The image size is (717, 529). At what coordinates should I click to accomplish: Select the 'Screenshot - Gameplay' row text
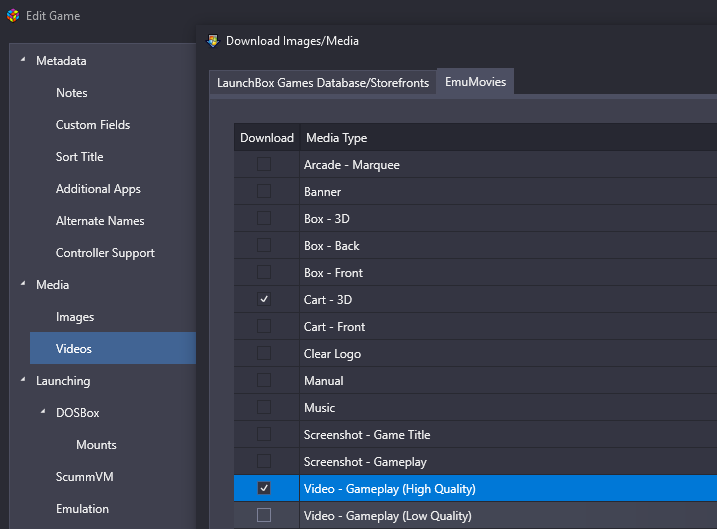point(365,462)
